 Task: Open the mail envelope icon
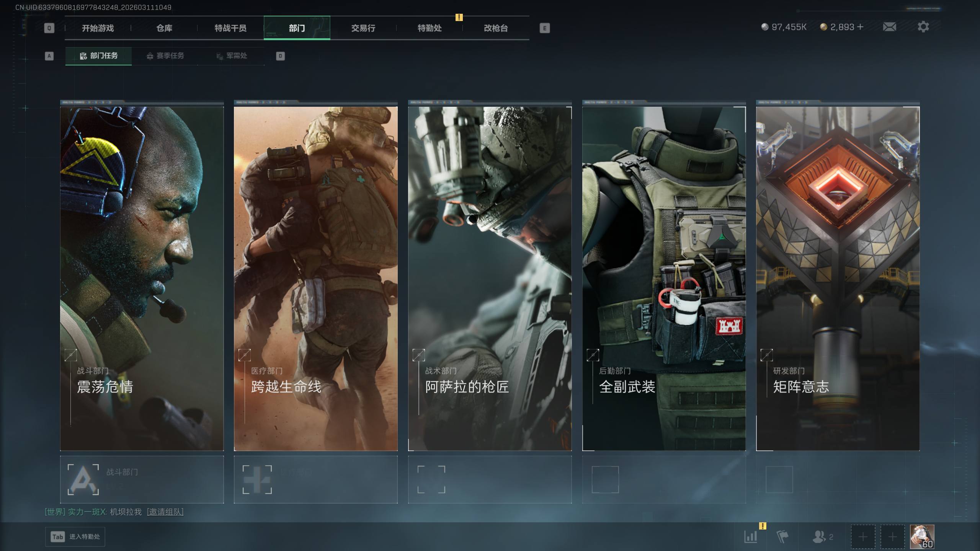889,27
